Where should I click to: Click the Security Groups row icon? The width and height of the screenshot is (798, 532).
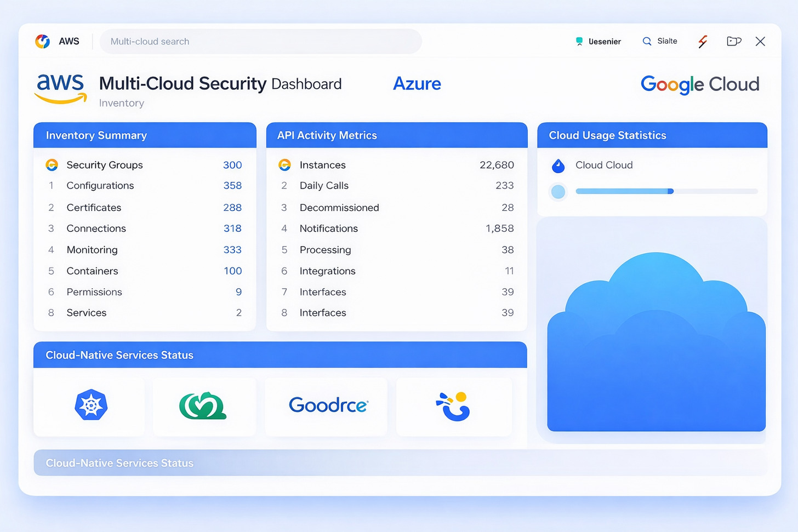pyautogui.click(x=52, y=165)
